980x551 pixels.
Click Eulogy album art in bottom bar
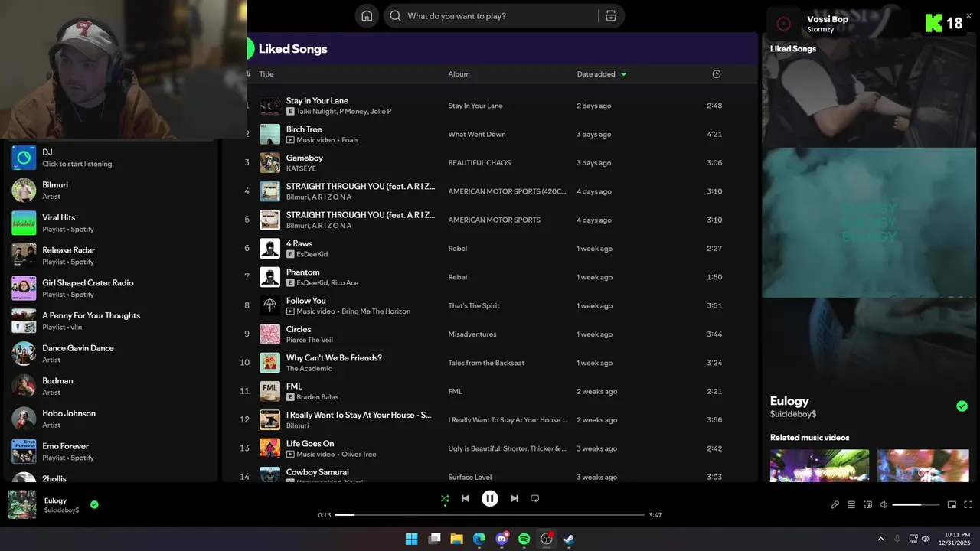pos(21,504)
